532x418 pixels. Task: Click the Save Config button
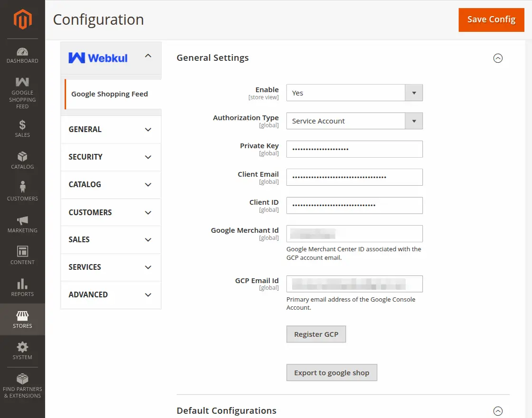tap(491, 19)
